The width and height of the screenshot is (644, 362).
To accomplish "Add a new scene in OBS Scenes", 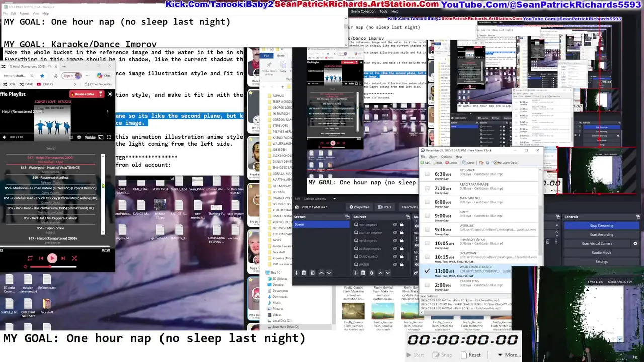I will pyautogui.click(x=296, y=273).
